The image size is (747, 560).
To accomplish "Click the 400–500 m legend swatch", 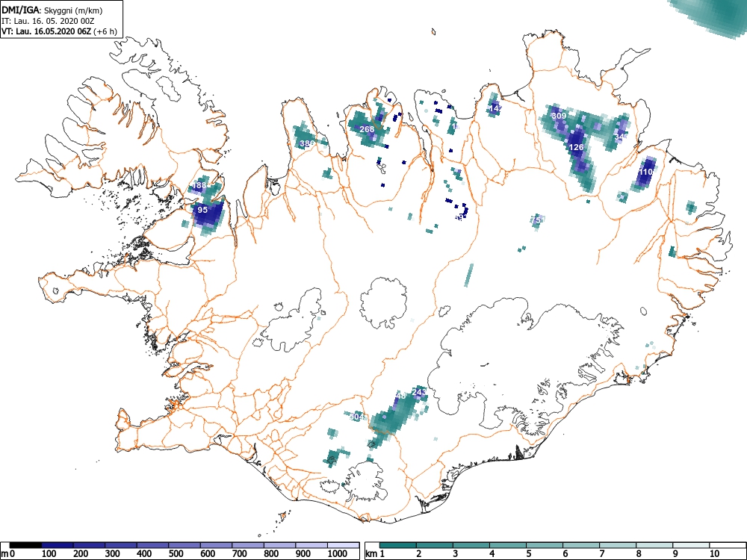I will pyautogui.click(x=152, y=545).
